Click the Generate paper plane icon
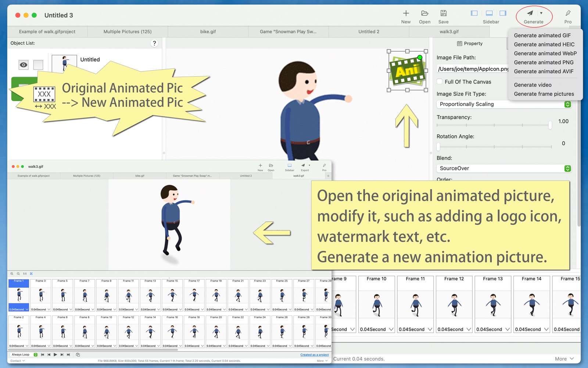Viewport: 588px width, 368px height. point(530,13)
